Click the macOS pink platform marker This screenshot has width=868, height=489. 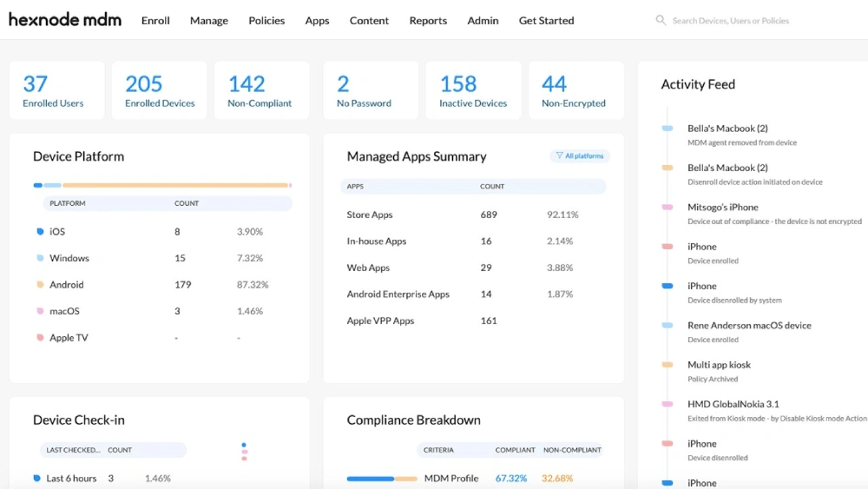tap(40, 311)
